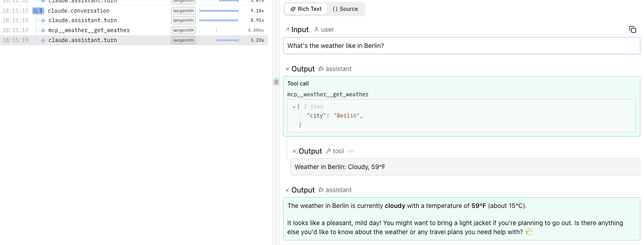Select the mcp__weather__get_weather trace row
Image resolution: width=644 pixels, height=245 pixels.
[89, 30]
